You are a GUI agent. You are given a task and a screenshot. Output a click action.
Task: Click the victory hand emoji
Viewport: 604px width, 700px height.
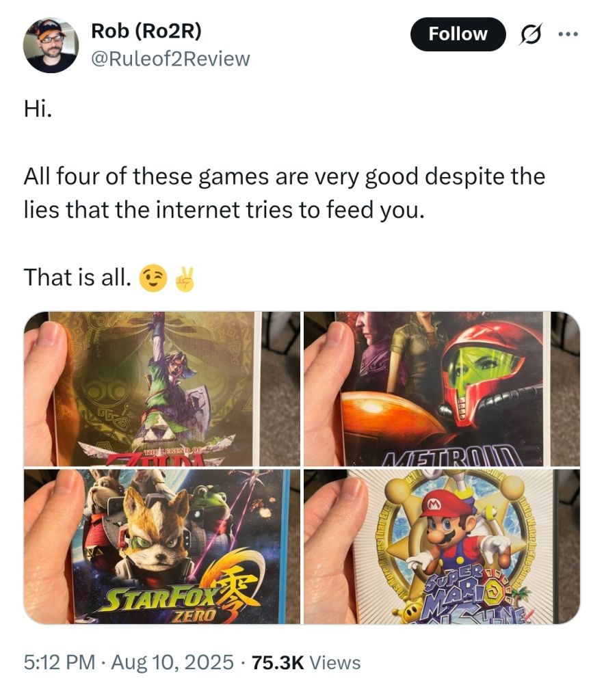pos(185,279)
